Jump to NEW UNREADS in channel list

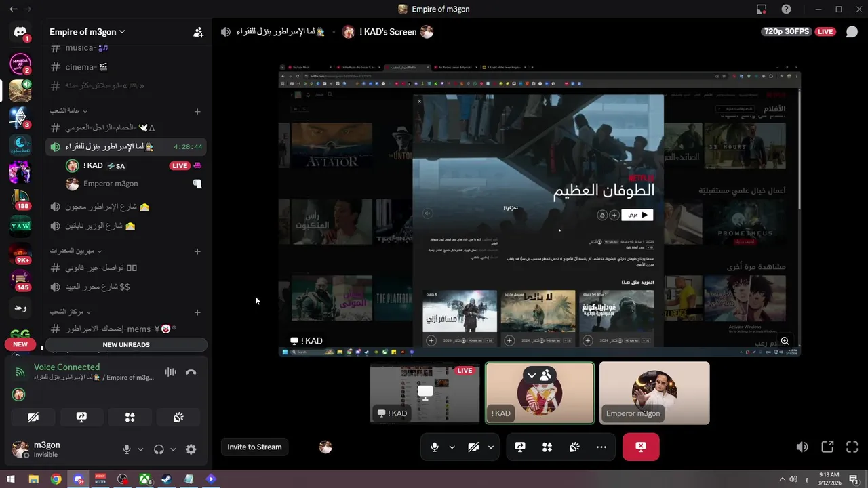[126, 345]
